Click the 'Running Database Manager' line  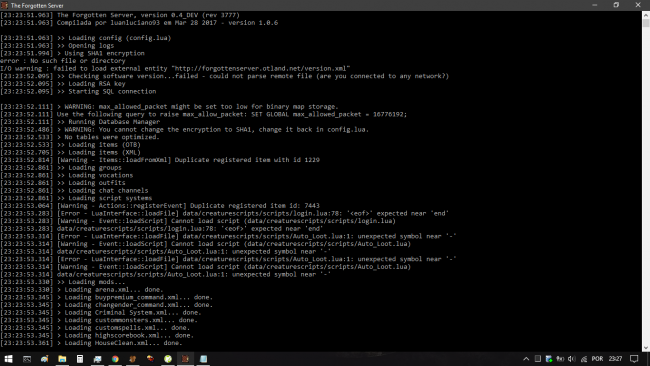(80, 122)
